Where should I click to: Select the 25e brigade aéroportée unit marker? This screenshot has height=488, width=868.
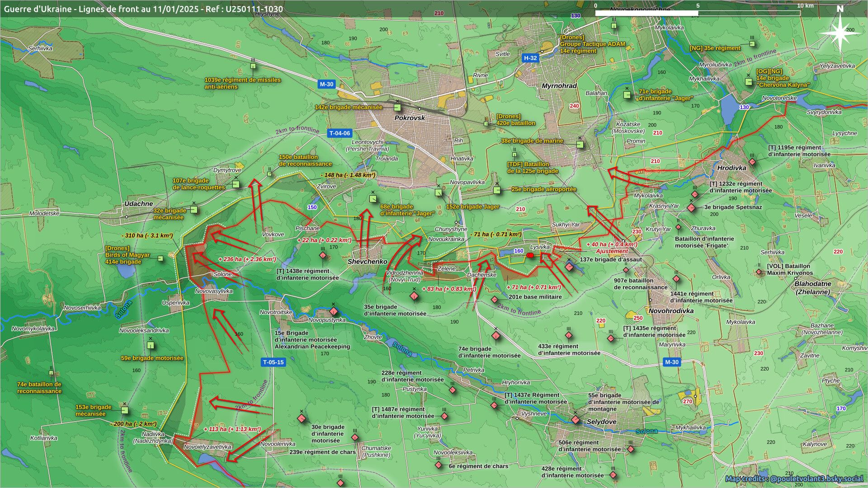pyautogui.click(x=497, y=190)
